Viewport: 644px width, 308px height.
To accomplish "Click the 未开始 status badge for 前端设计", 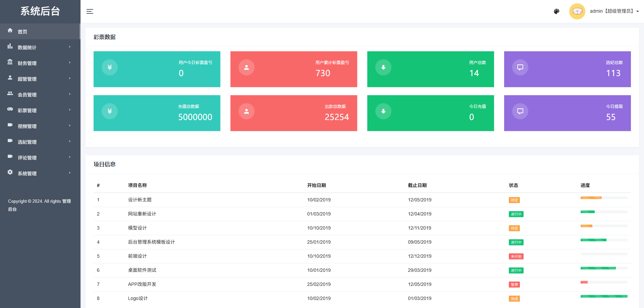I will 516,256.
